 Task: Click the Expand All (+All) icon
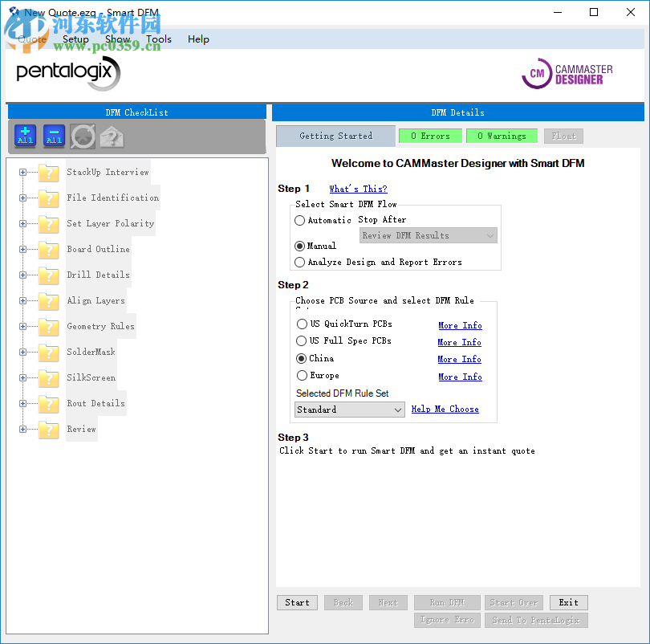(x=25, y=137)
